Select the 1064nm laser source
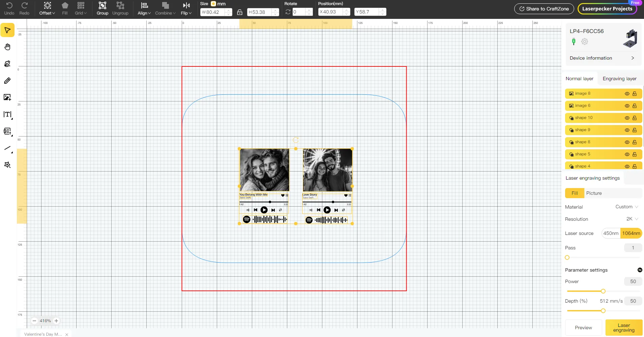 point(631,233)
